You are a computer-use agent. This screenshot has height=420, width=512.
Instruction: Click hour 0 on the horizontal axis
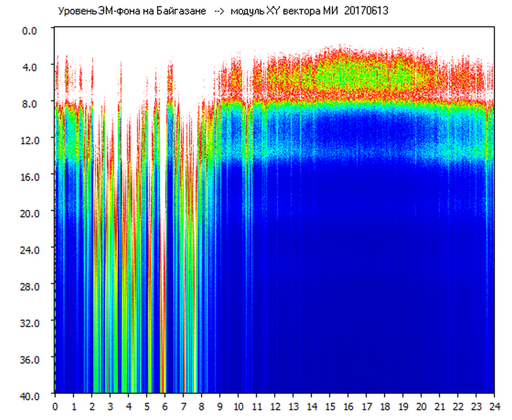55,406
